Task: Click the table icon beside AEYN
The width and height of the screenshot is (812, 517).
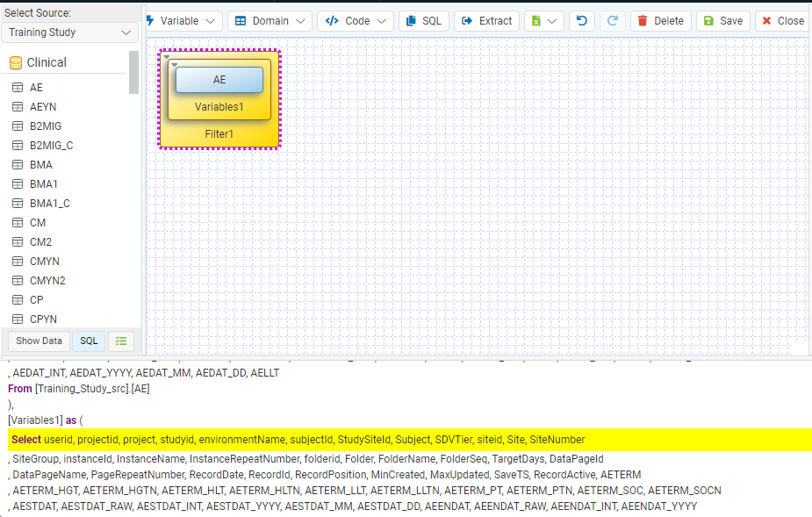Action: coord(18,107)
